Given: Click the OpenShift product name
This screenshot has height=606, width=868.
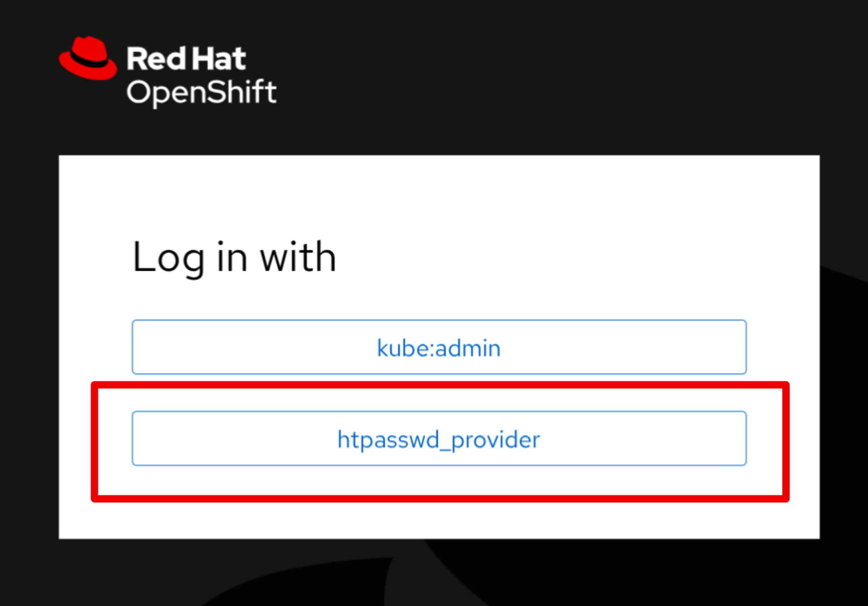Looking at the screenshot, I should 201,92.
